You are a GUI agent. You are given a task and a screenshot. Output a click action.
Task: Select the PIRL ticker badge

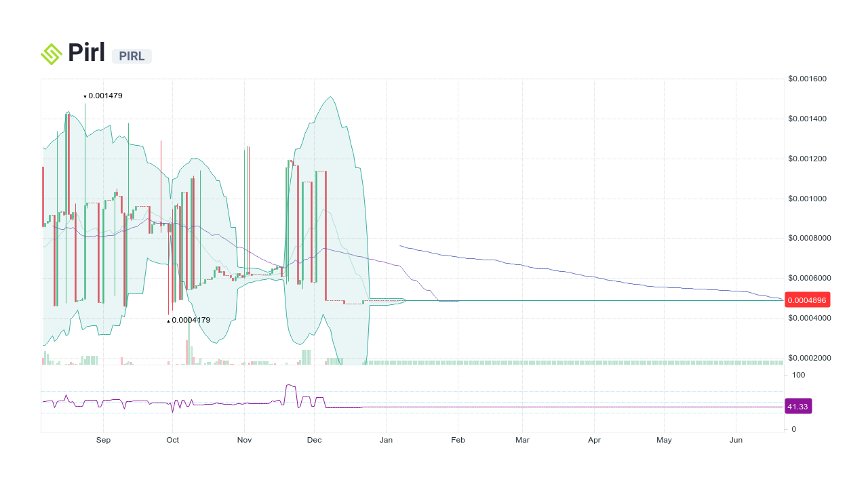131,56
